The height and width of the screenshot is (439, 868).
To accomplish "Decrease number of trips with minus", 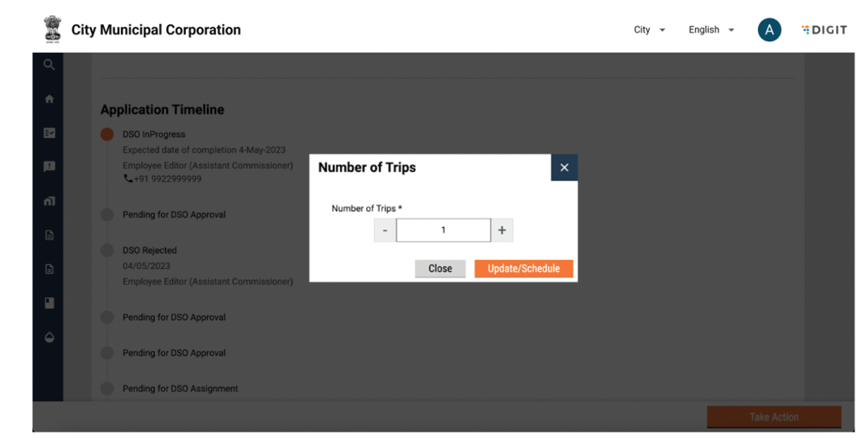I will 385,231.
